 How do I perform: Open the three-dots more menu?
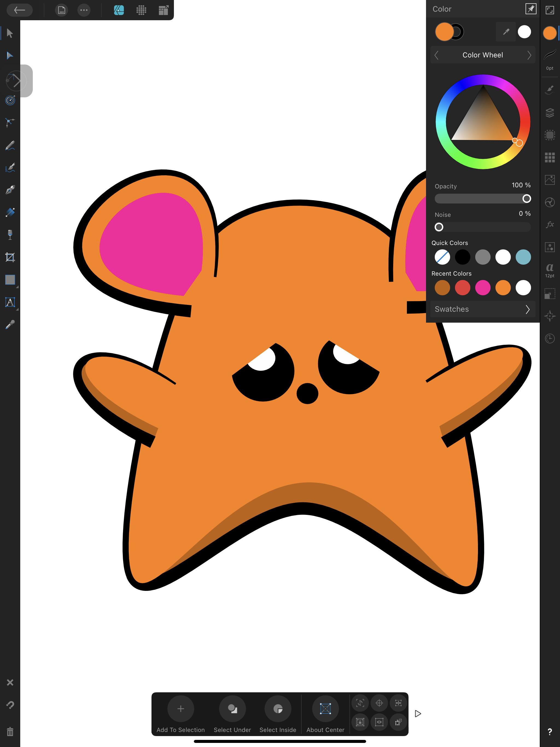point(84,10)
